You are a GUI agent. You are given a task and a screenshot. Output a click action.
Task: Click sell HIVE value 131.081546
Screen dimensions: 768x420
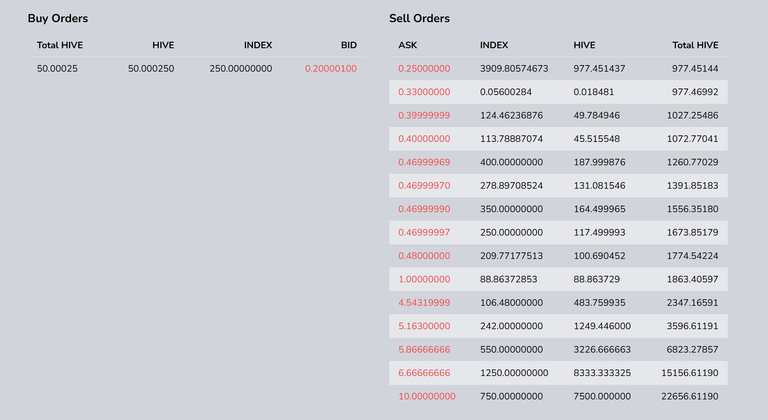coord(599,186)
